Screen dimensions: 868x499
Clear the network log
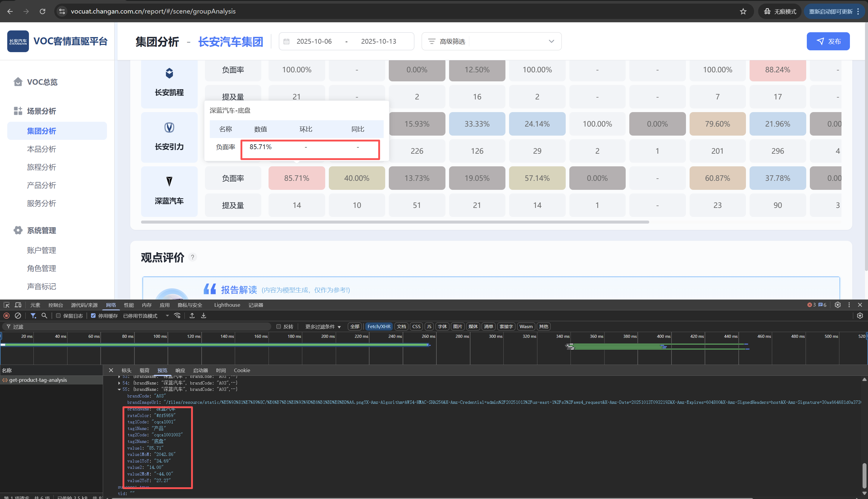tap(18, 316)
